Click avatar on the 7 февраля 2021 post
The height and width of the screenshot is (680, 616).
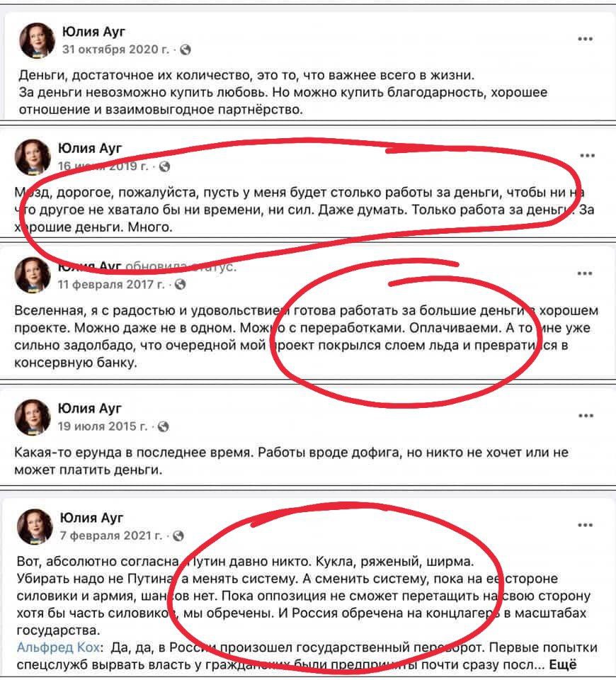[x=34, y=526]
